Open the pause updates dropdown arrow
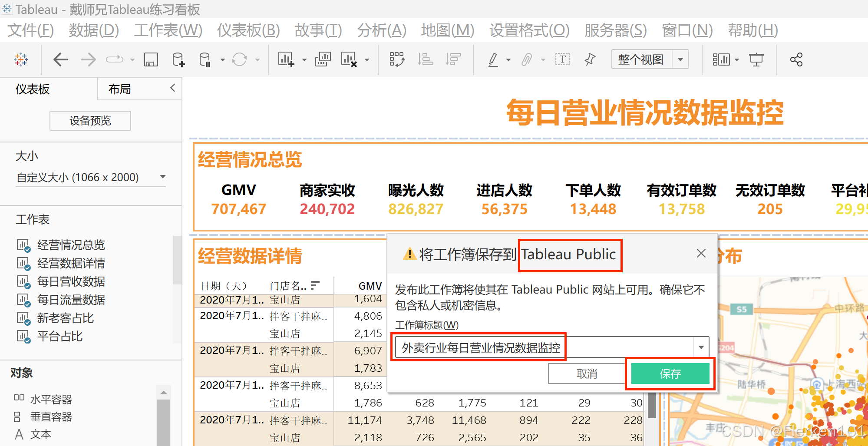The width and height of the screenshot is (868, 446). (222, 60)
